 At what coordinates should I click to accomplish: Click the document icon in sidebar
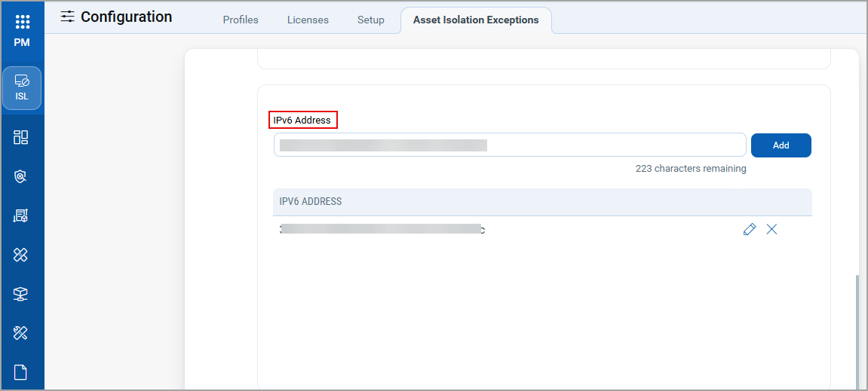pos(21,371)
